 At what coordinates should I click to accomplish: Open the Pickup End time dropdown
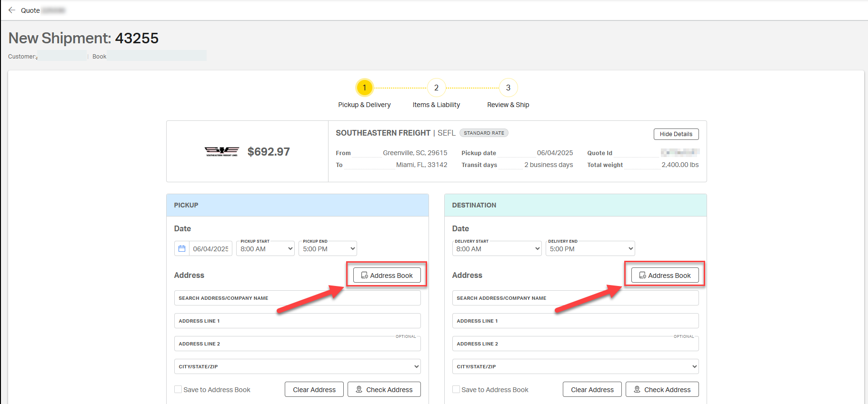click(328, 249)
